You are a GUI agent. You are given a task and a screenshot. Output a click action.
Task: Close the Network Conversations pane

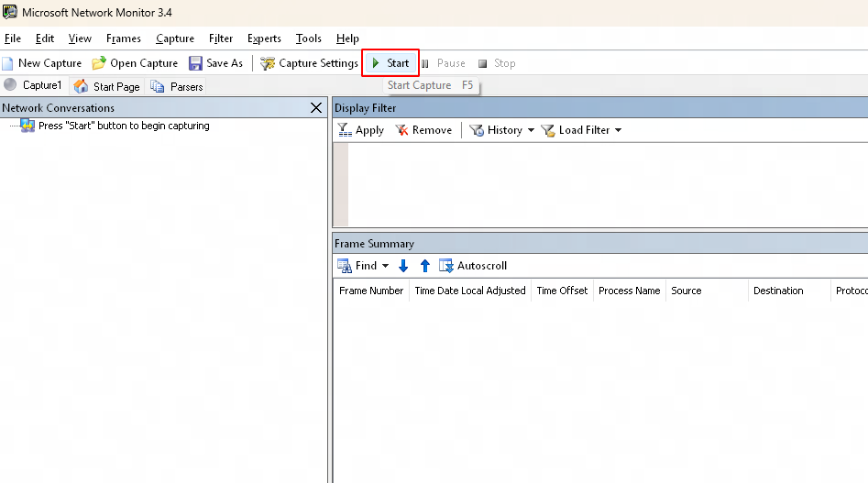[x=316, y=108]
